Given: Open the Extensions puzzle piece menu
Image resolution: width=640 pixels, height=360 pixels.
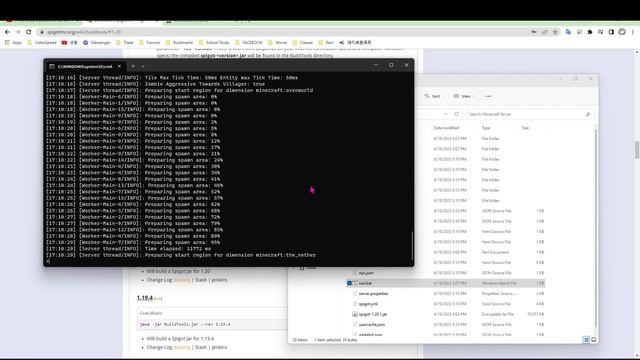Looking at the screenshot, I should 590,32.
